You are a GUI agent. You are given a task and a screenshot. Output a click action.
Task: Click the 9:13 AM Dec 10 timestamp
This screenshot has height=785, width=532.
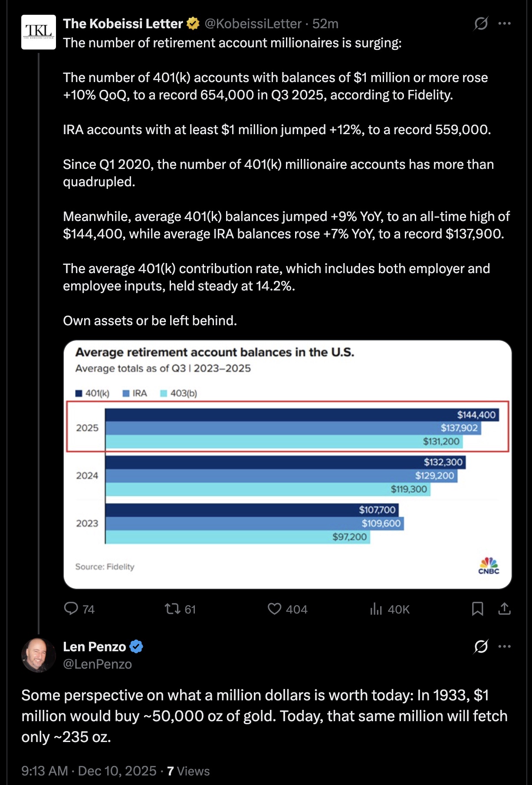coord(89,771)
